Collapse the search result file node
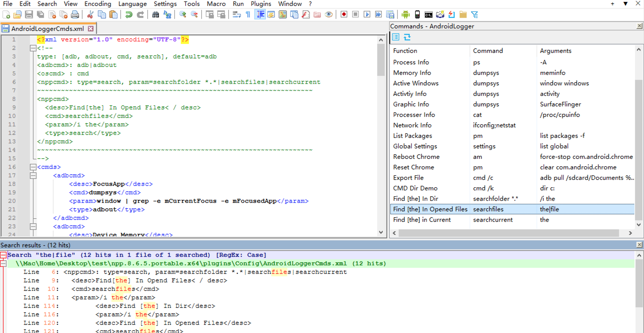This screenshot has width=644, height=333. [x=3, y=263]
